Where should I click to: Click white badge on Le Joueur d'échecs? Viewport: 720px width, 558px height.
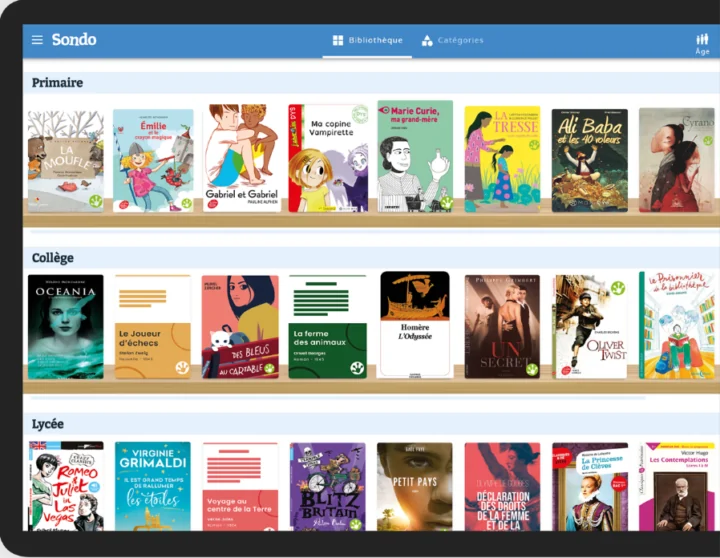182,368
